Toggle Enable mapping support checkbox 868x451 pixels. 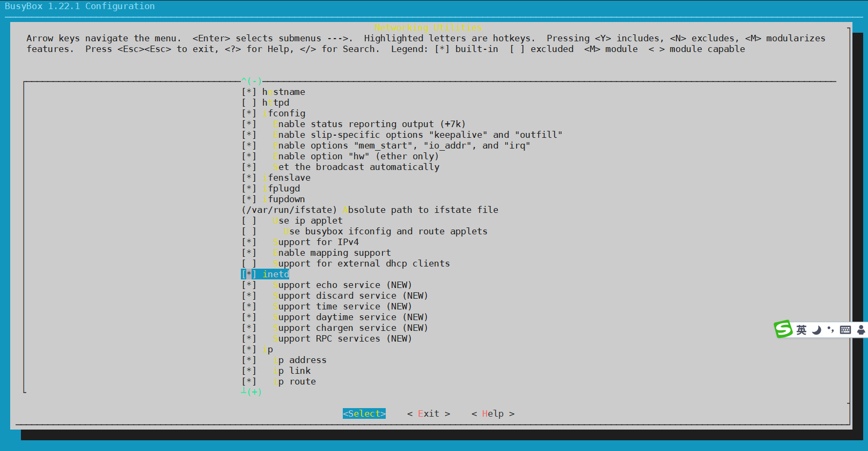(x=249, y=253)
